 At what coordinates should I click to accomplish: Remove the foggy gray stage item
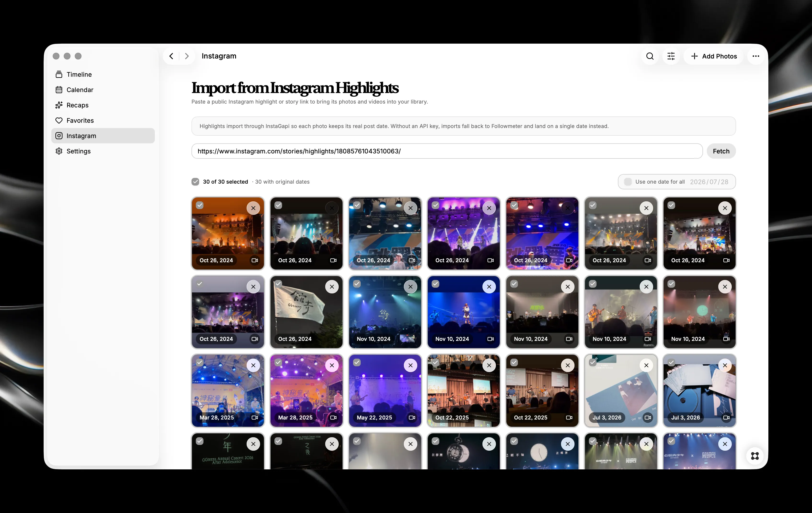(x=410, y=444)
